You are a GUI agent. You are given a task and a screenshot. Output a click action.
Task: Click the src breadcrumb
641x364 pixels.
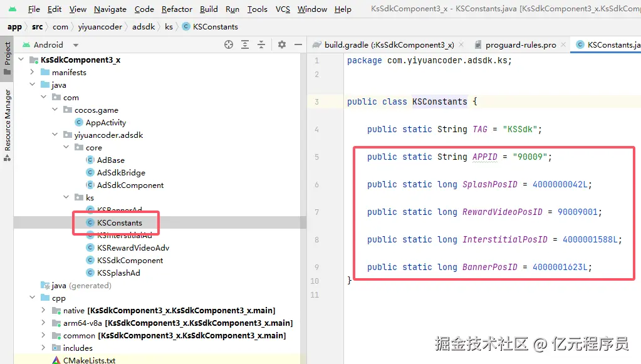pos(37,26)
